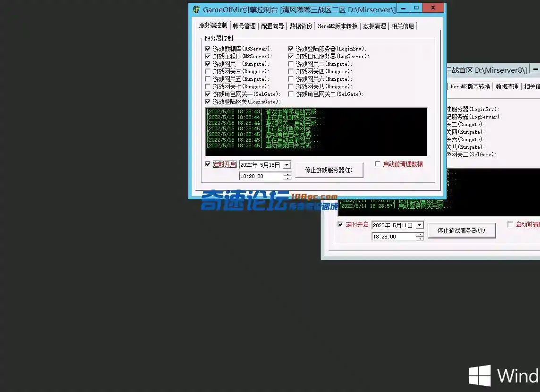This screenshot has width=540, height=392.
Task: Switch to the 帐号管理 tab
Action: [x=244, y=26]
